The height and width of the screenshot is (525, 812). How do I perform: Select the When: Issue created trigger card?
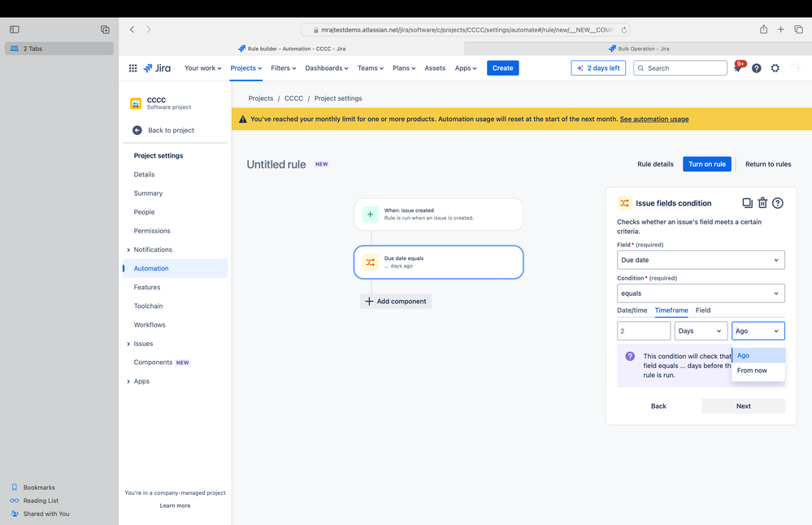[439, 214]
